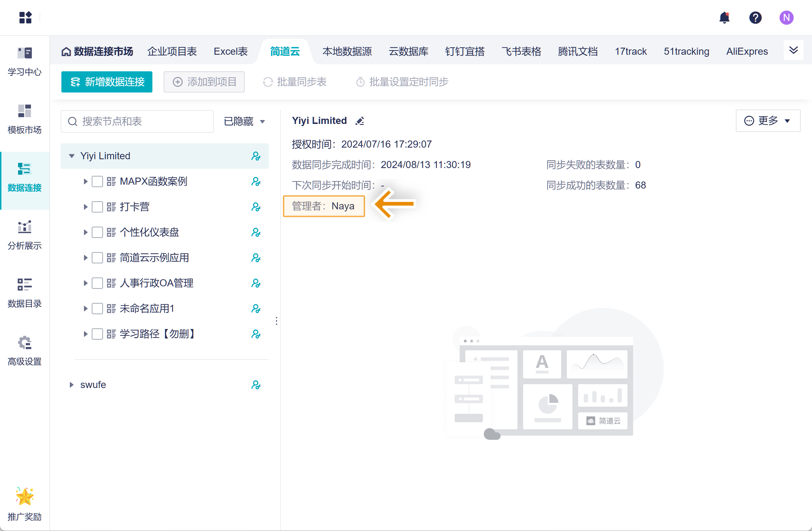Switch to the 飞书表格 tab
This screenshot has width=812, height=531.
[x=521, y=52]
